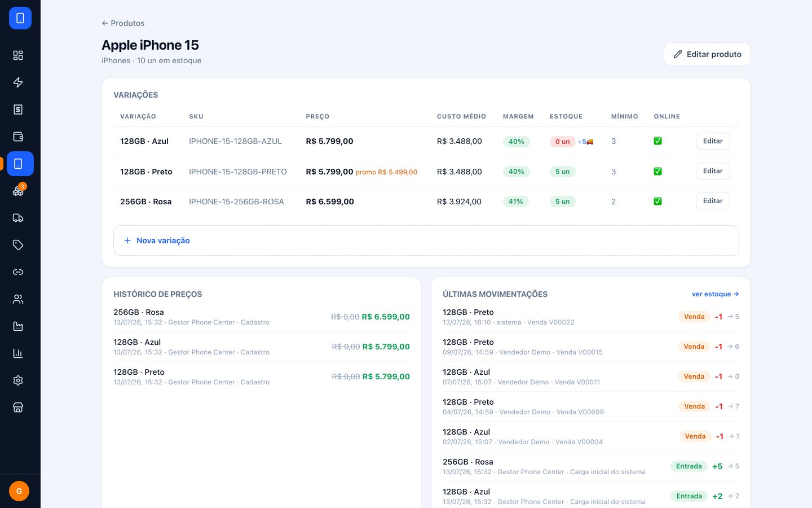Click 128GB · Azul in Histórico de preços
This screenshot has height=508, width=812.
pyautogui.click(x=137, y=342)
